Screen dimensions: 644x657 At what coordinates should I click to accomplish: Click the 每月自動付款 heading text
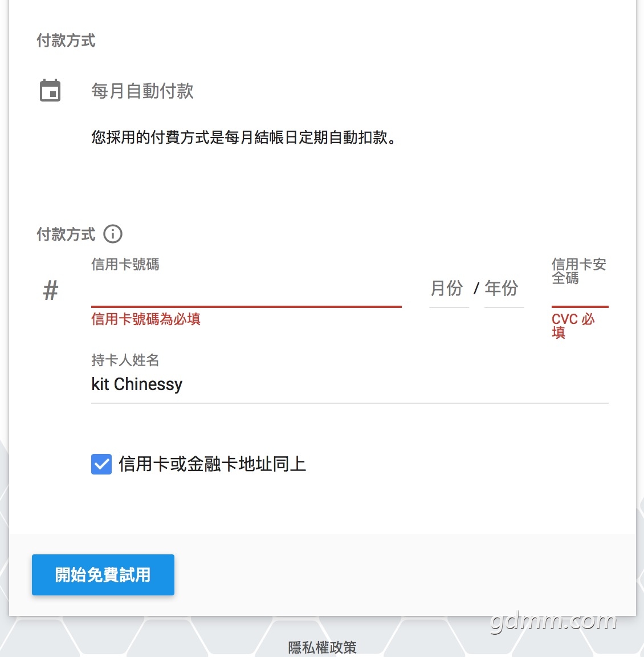tap(142, 91)
